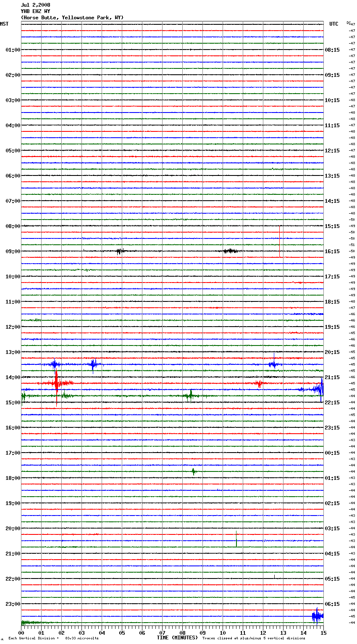Click the 22:15 UTC label

[x=332, y=403]
